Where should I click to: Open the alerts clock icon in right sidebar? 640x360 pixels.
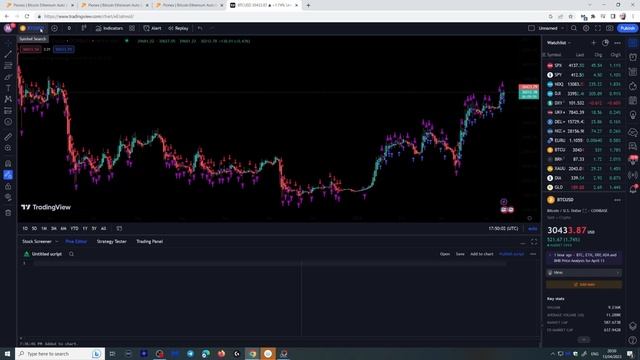(x=633, y=57)
